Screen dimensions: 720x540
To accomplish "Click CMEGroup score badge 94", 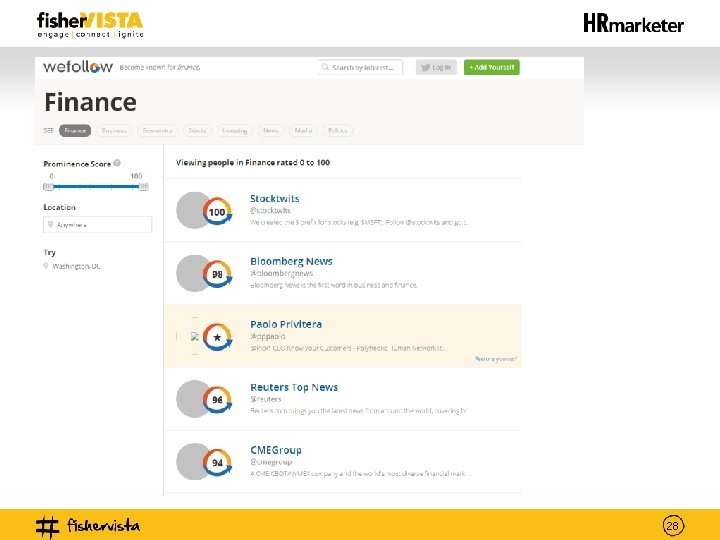I will (217, 463).
